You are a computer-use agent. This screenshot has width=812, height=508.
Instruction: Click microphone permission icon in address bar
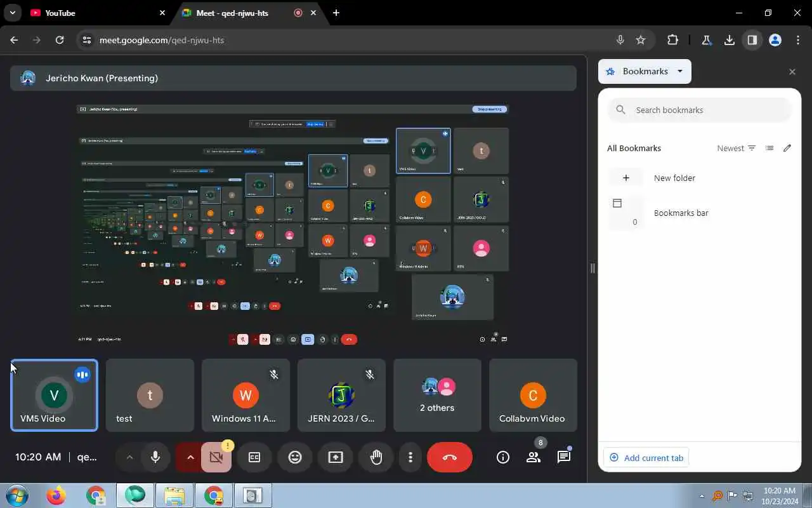[x=620, y=40]
